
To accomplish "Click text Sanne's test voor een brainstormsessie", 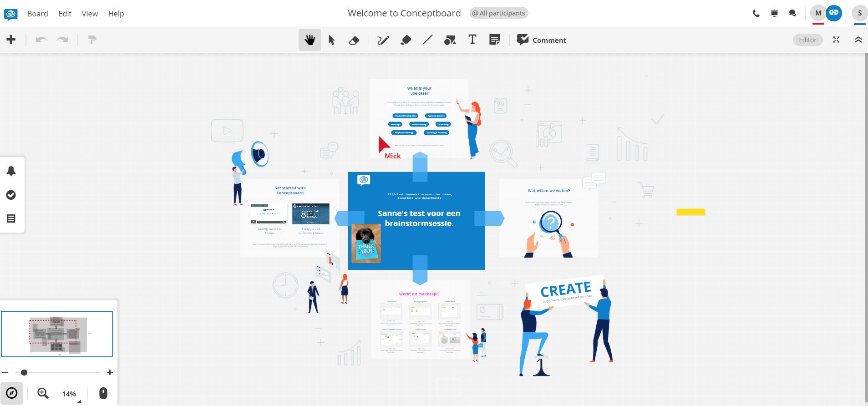I will click(419, 218).
